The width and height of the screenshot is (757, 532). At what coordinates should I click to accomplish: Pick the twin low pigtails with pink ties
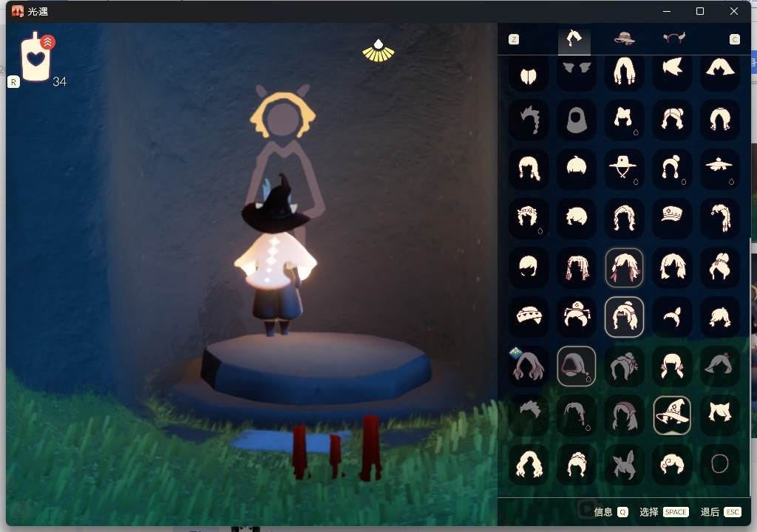672,366
